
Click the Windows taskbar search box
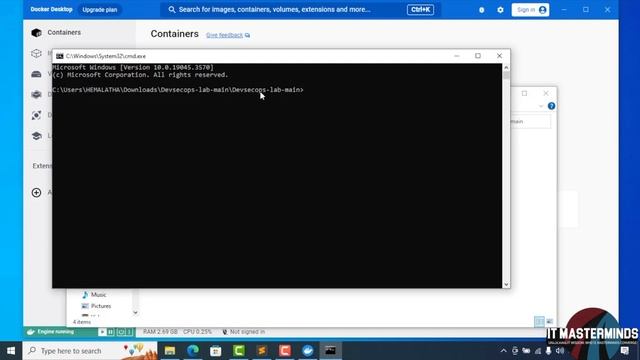coord(90,351)
